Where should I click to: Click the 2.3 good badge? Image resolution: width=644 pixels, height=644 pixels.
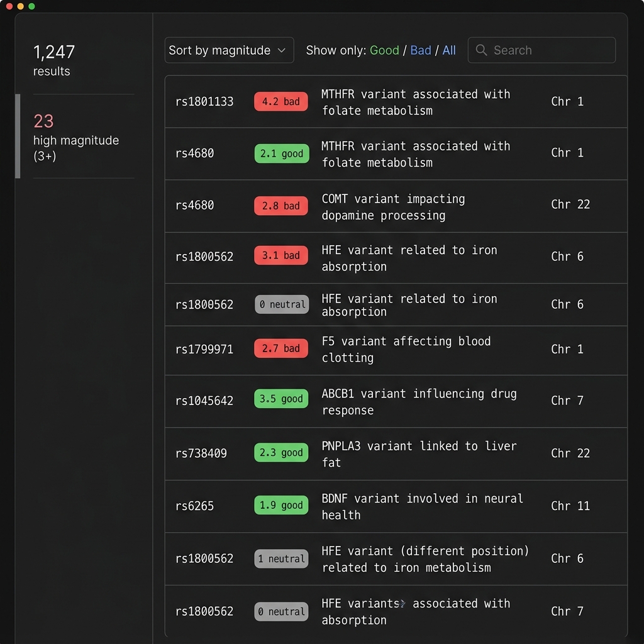(x=281, y=452)
